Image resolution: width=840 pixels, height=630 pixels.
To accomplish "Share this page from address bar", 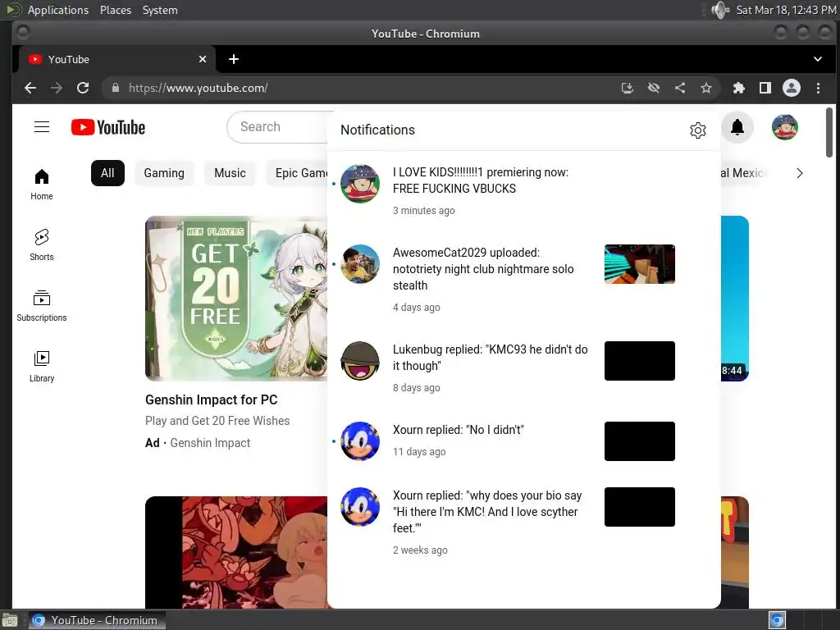I will [x=680, y=88].
